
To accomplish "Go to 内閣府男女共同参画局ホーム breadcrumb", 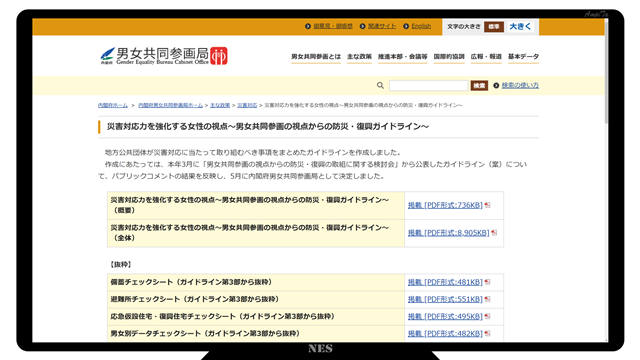I will (170, 105).
